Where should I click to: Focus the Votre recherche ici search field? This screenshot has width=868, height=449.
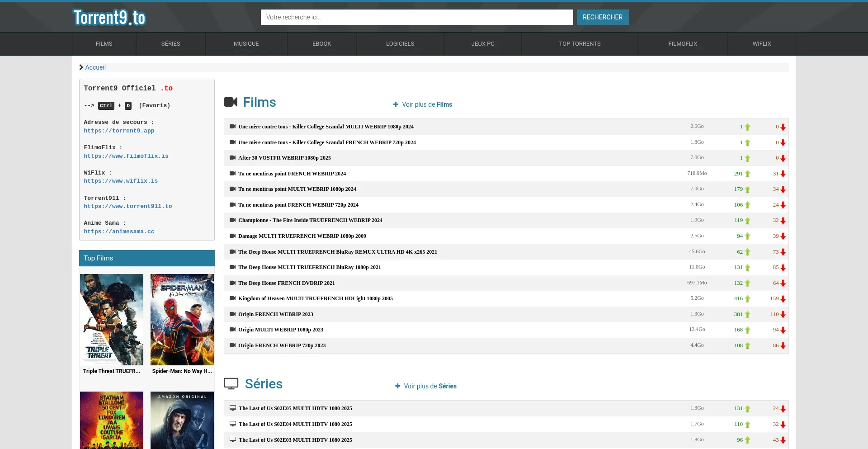coord(417,17)
